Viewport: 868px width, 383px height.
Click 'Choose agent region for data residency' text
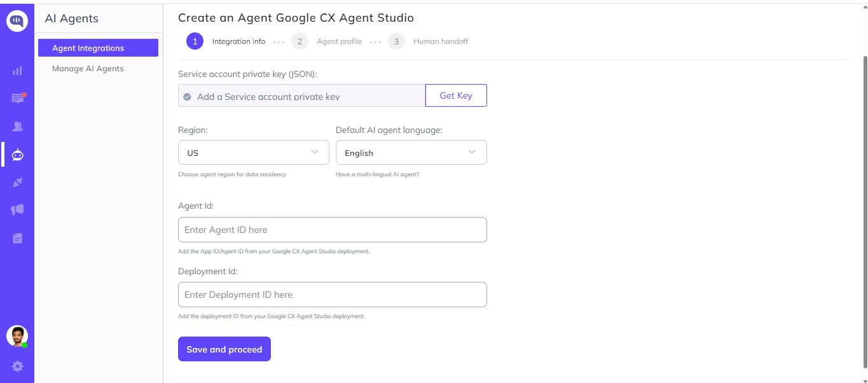click(x=232, y=174)
